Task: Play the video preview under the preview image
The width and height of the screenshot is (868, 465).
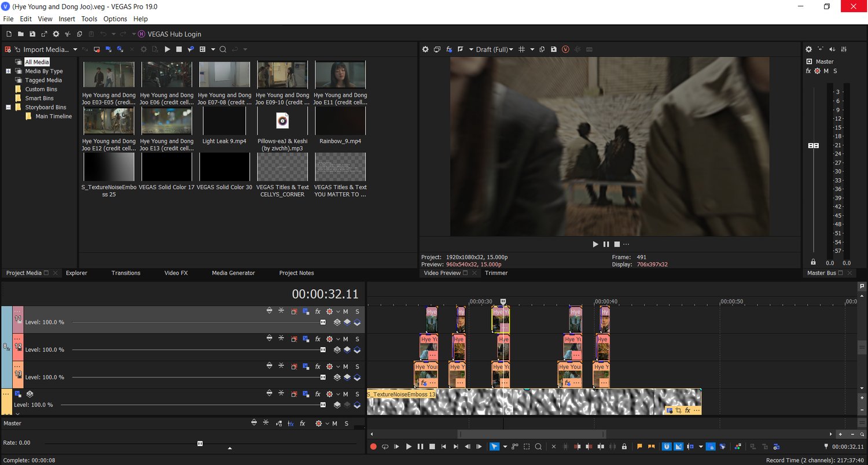Action: tap(595, 244)
